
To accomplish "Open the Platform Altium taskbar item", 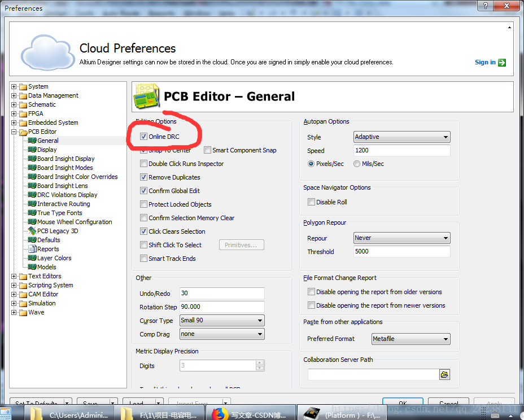I will click(342, 413).
